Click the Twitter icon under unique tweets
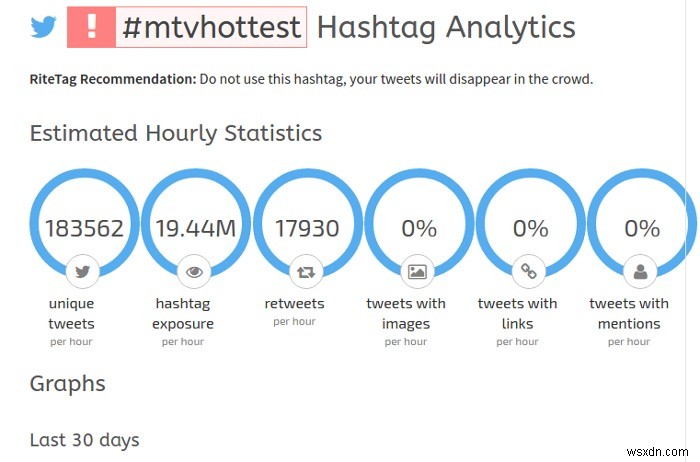Viewport: 700px width, 462px height. click(x=84, y=271)
